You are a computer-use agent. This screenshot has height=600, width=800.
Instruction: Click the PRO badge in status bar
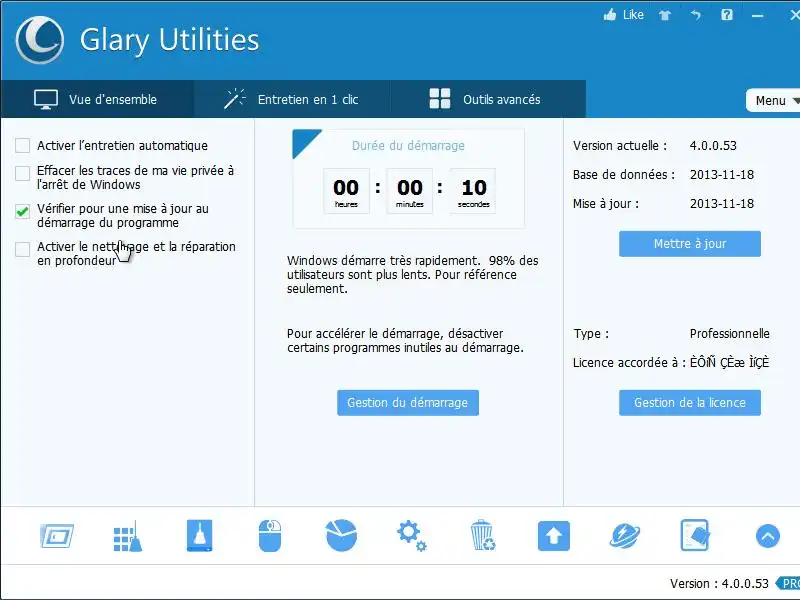pyautogui.click(x=789, y=583)
